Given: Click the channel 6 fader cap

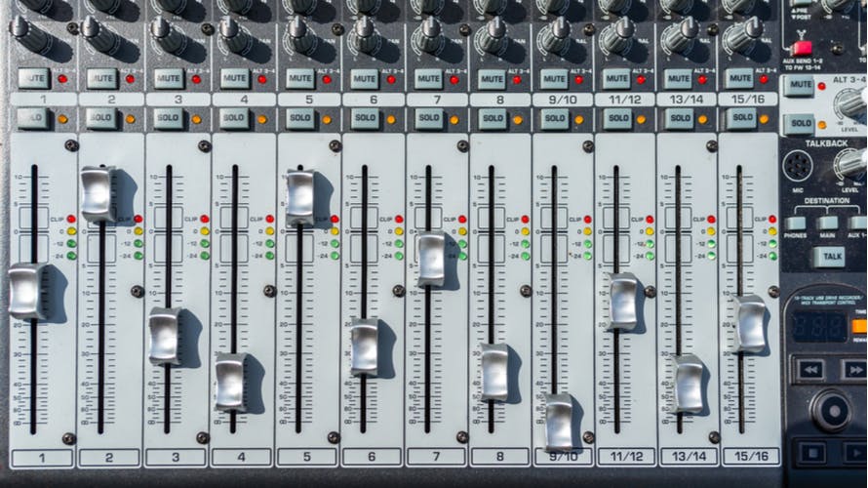Looking at the screenshot, I should coord(364,347).
